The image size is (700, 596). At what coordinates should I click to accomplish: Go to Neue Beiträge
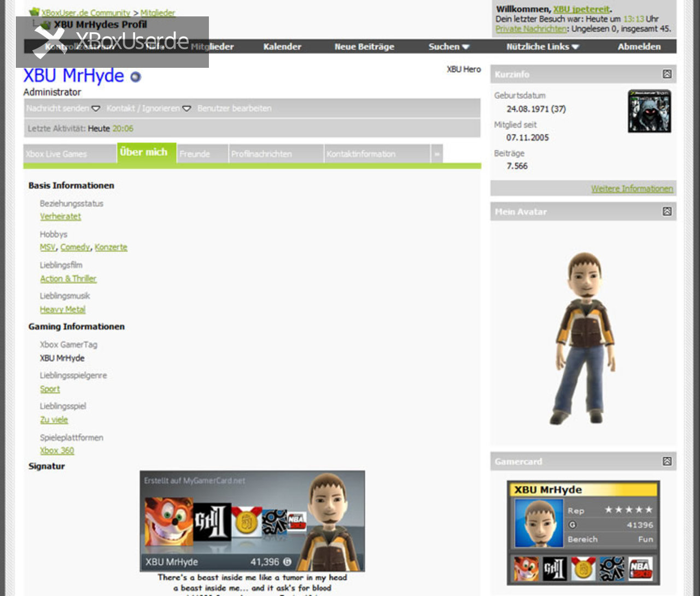[364, 46]
